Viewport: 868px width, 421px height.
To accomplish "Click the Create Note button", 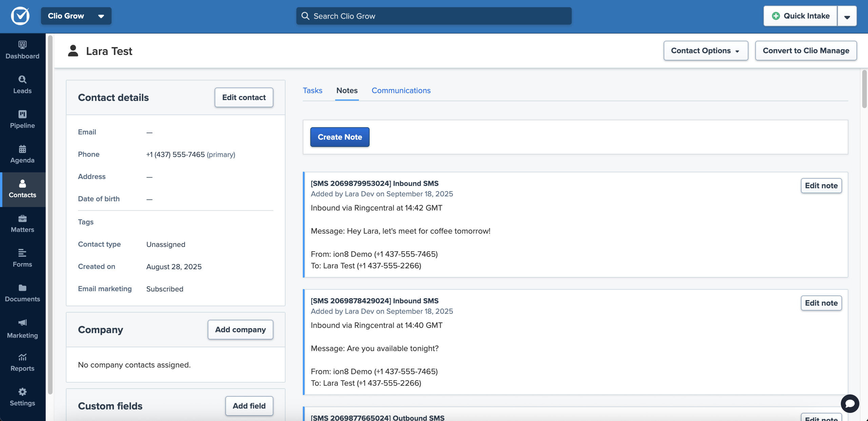I will click(x=339, y=137).
